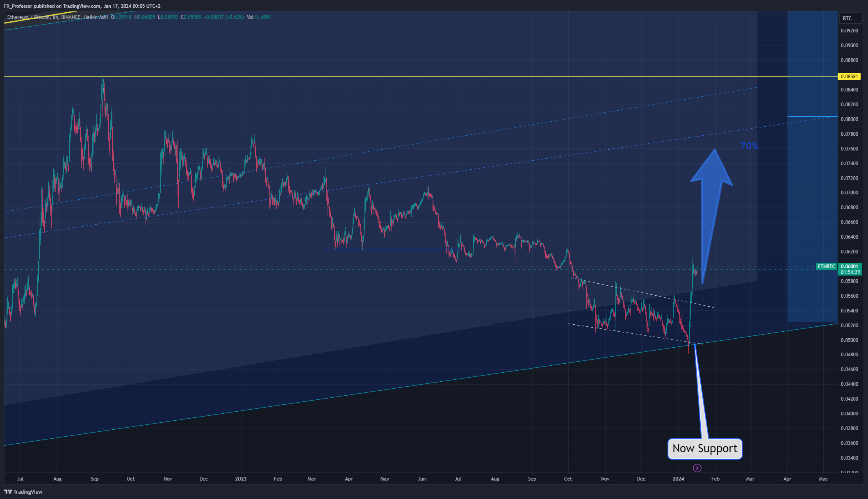Click the 0.09000 price axis label

tap(849, 46)
